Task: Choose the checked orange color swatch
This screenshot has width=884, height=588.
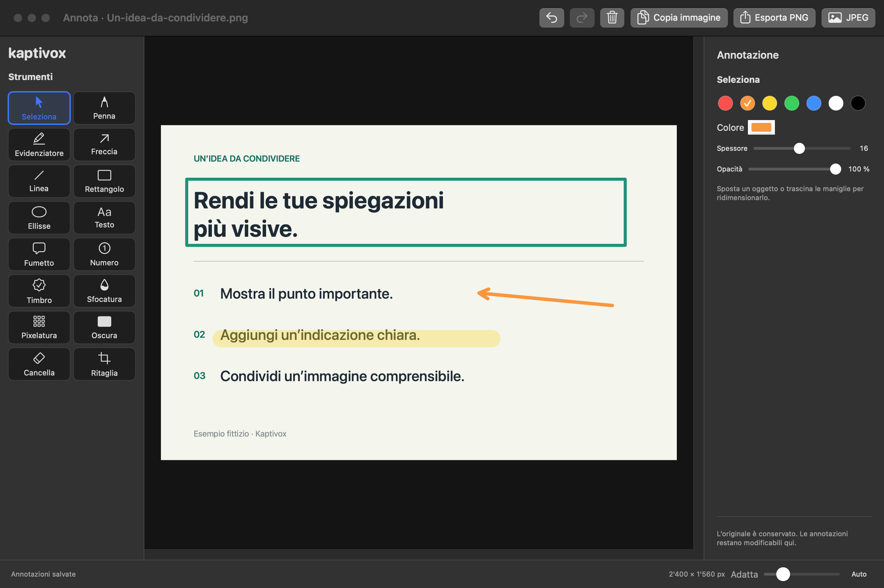Action: point(747,103)
